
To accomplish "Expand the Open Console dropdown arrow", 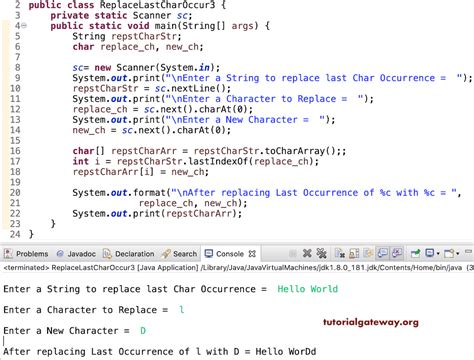I will [x=458, y=254].
